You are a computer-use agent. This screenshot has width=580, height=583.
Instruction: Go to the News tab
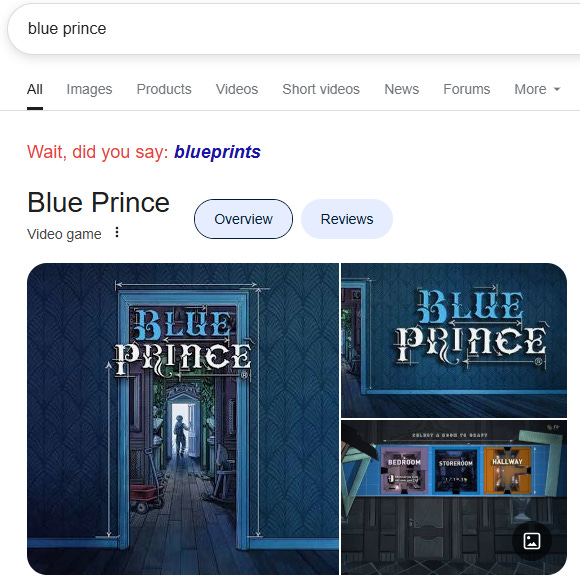402,89
